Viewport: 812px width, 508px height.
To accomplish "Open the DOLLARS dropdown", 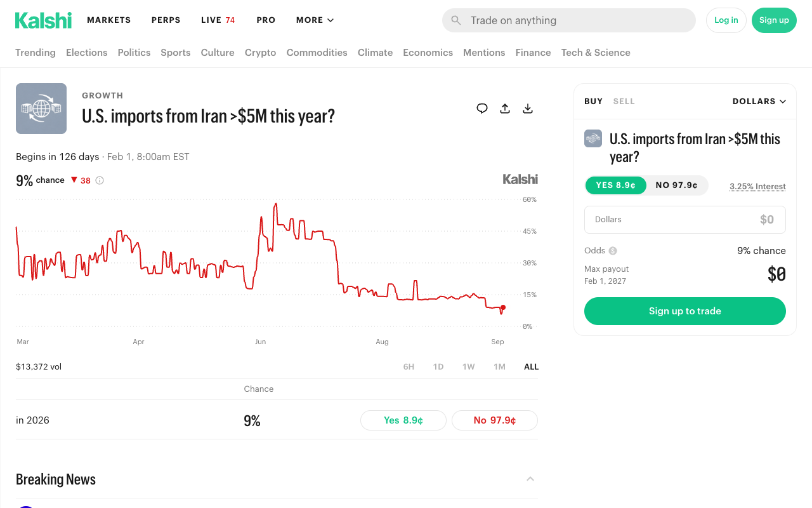I will (759, 102).
